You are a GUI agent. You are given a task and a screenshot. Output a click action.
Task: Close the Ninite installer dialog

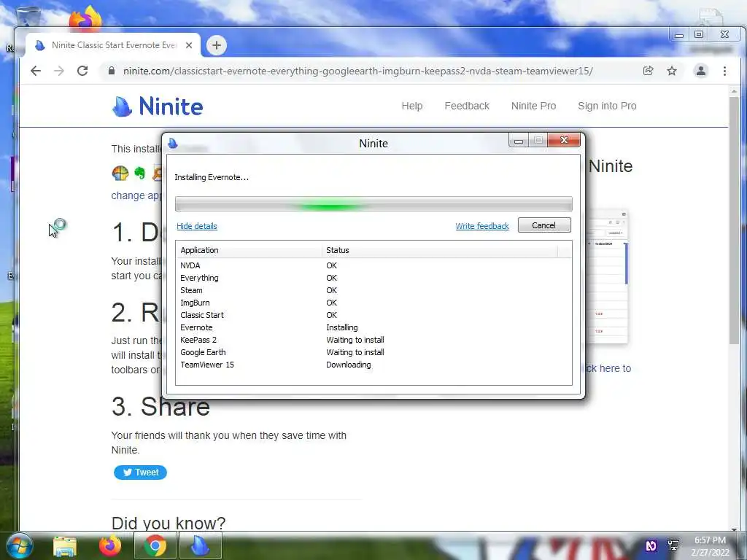(564, 140)
